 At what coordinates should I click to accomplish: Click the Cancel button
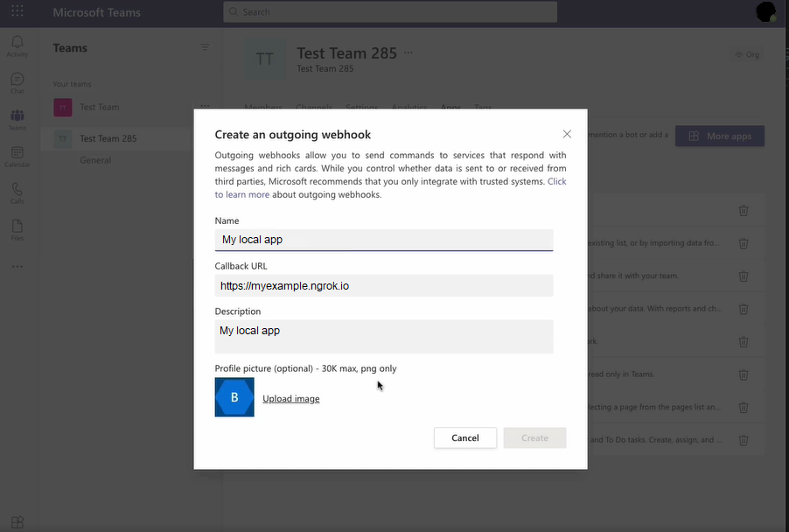[x=465, y=437]
